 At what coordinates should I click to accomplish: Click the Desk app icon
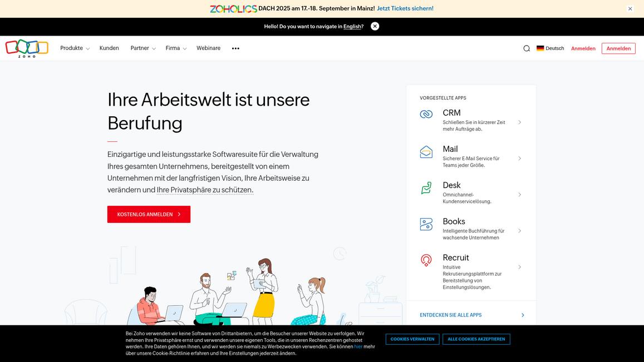coord(426,188)
